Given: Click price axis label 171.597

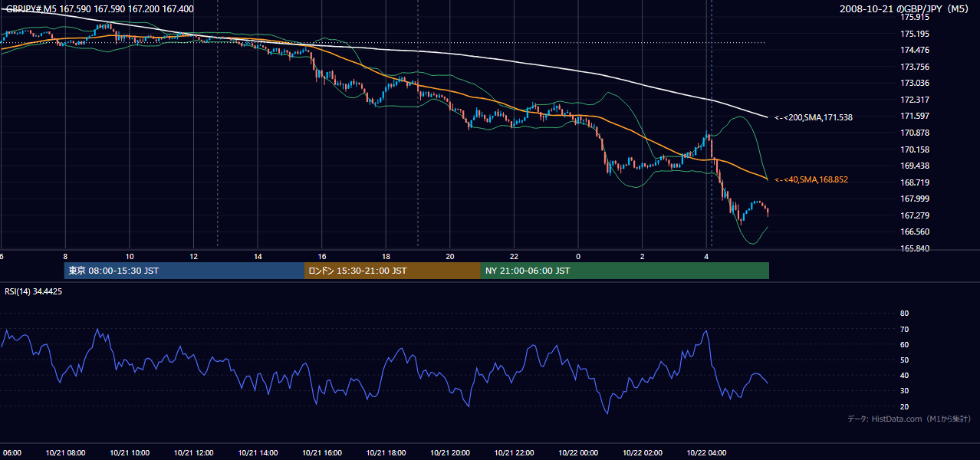Looking at the screenshot, I should pos(915,116).
